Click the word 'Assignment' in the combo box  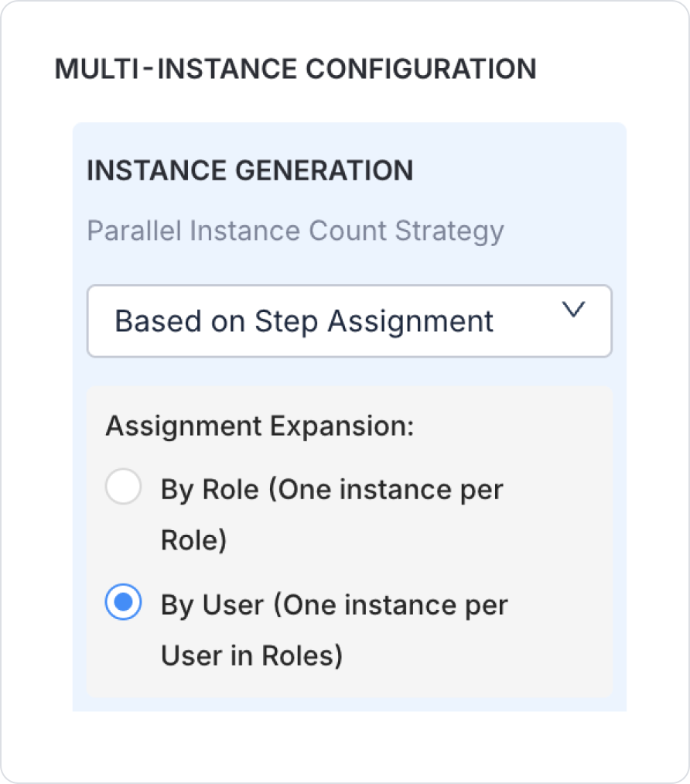[x=411, y=321]
